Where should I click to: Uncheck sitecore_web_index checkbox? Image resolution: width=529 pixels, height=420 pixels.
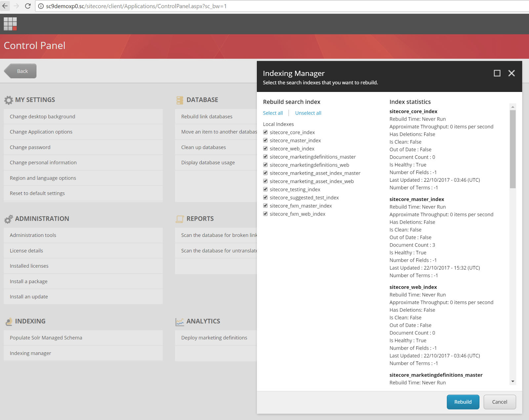(265, 148)
